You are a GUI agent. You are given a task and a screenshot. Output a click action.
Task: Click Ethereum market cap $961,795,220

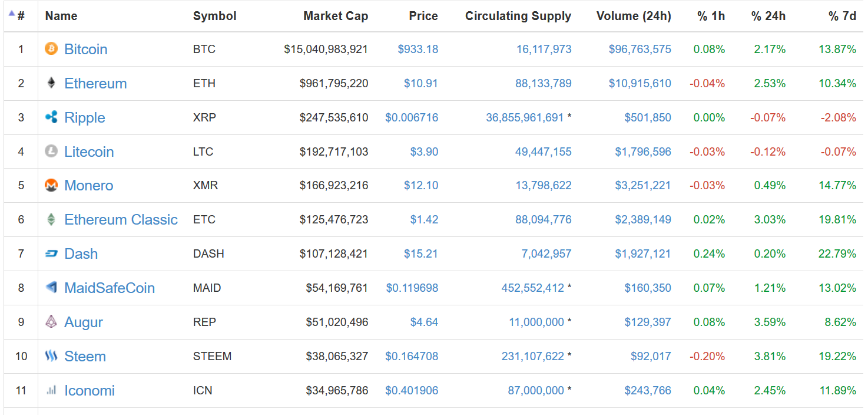click(334, 83)
